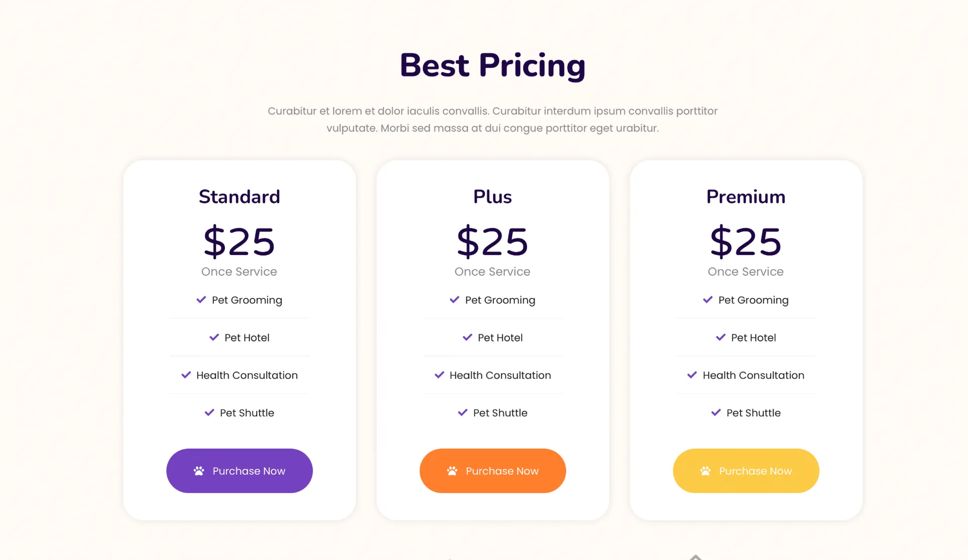This screenshot has height=560, width=968.
Task: Purchase the Premium plan
Action: 746,471
